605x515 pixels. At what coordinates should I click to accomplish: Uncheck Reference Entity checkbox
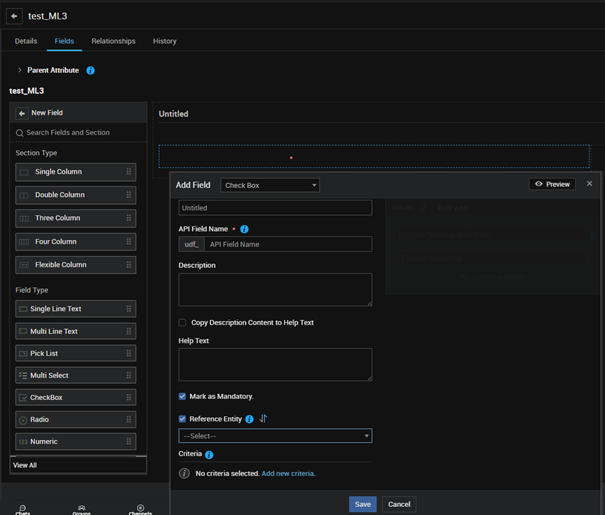coord(182,419)
